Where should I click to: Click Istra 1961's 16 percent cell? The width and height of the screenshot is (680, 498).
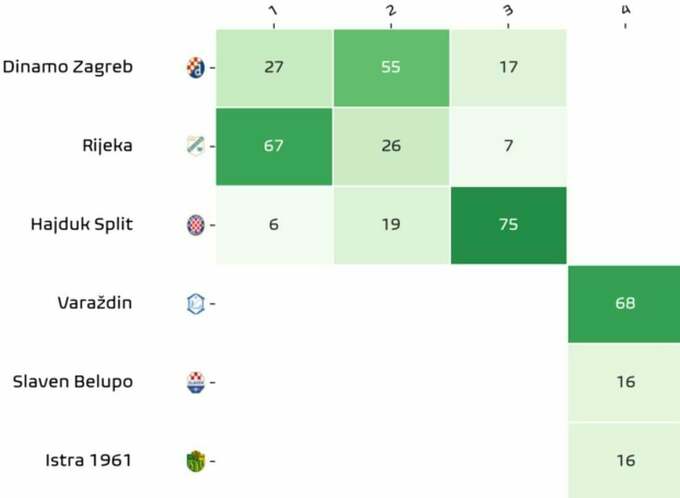[x=625, y=461]
